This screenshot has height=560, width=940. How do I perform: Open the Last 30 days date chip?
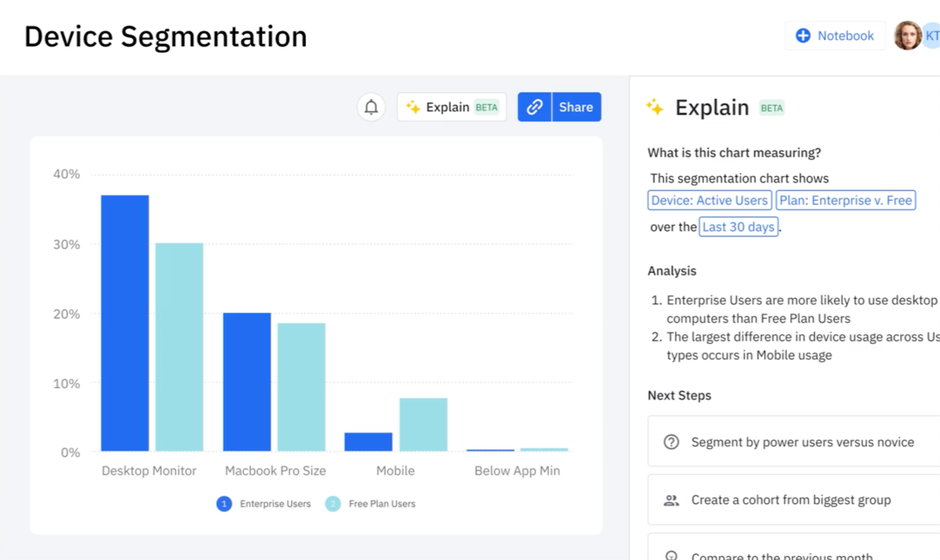pyautogui.click(x=738, y=227)
